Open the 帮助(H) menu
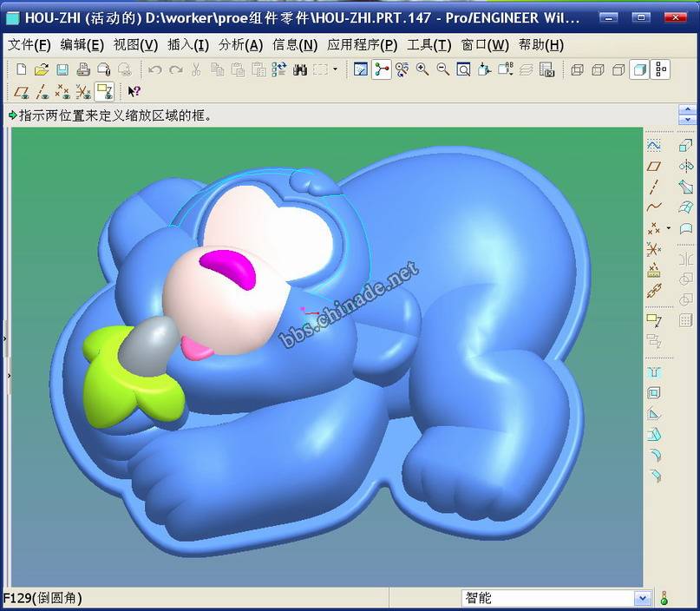Viewport: 700px width, 611px height. tap(541, 44)
